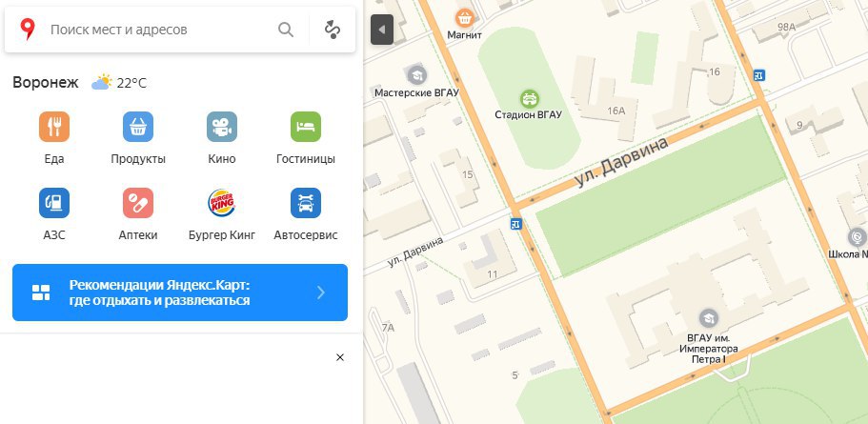Collapse the side panel with arrow
This screenshot has height=424, width=868.
(382, 30)
